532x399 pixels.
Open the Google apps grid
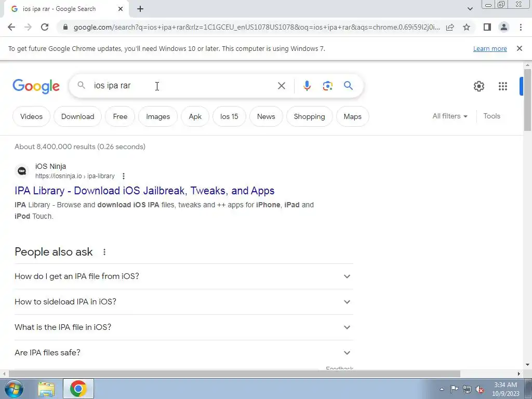tap(503, 86)
